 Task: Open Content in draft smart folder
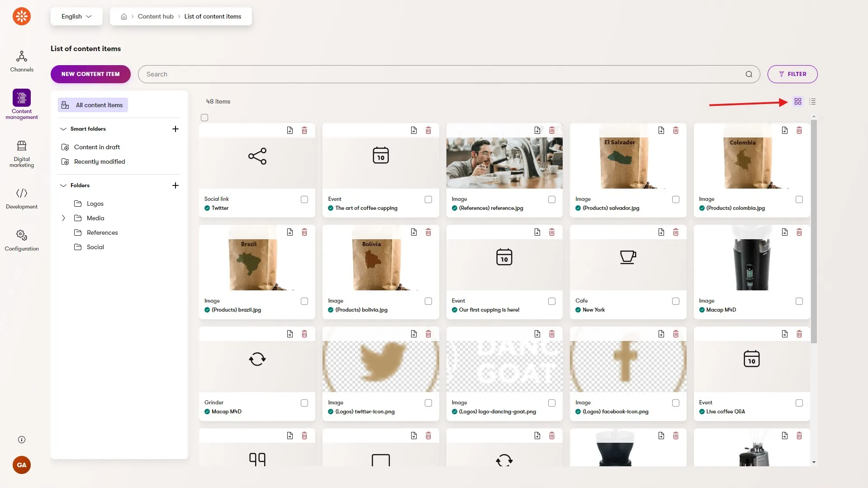click(x=90, y=147)
